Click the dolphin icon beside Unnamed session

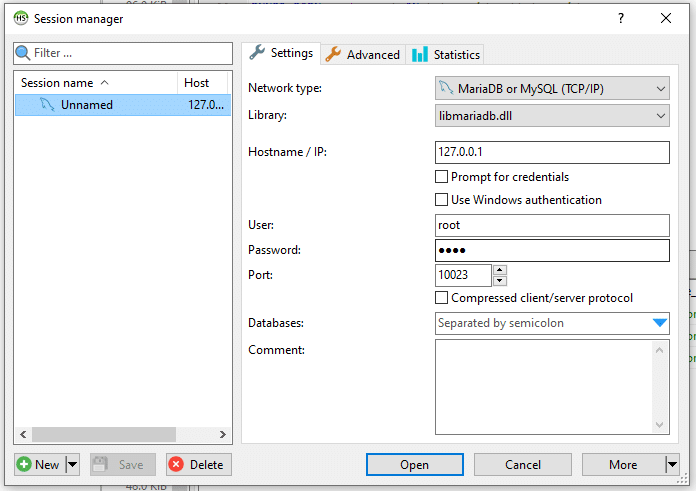pos(47,105)
